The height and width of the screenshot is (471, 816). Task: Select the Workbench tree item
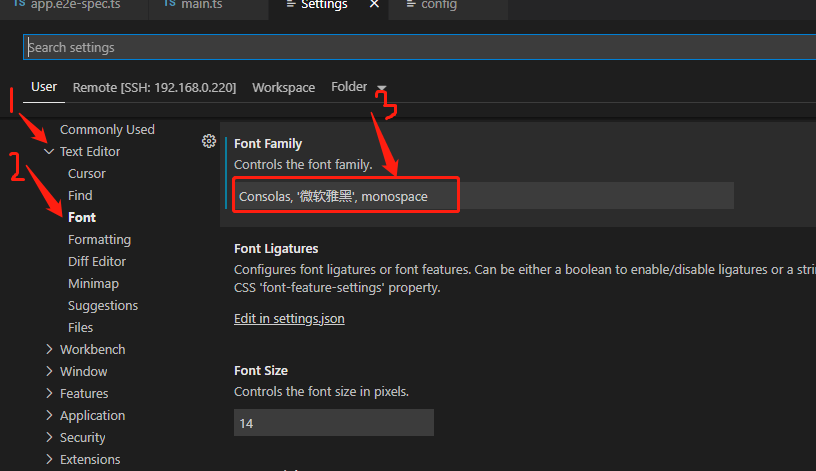coord(93,349)
